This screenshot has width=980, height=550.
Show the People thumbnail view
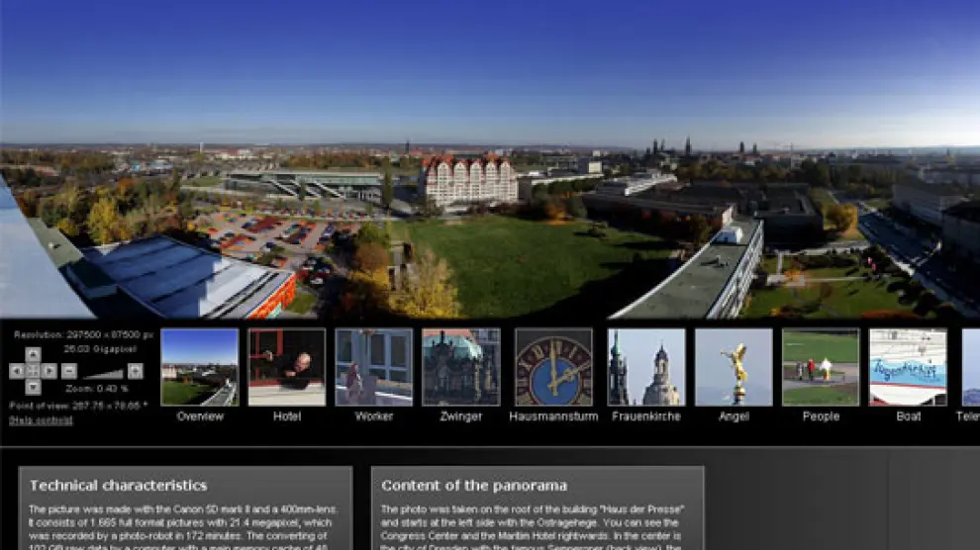tap(821, 367)
